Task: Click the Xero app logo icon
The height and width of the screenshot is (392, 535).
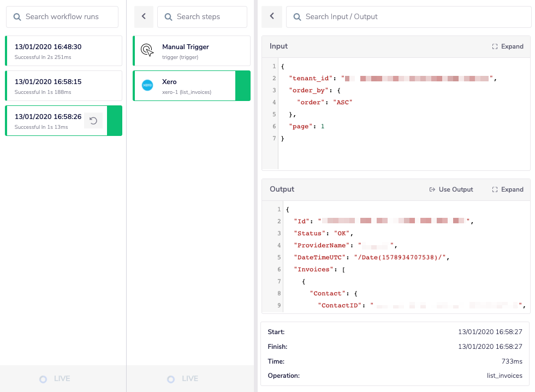Action: click(x=147, y=85)
